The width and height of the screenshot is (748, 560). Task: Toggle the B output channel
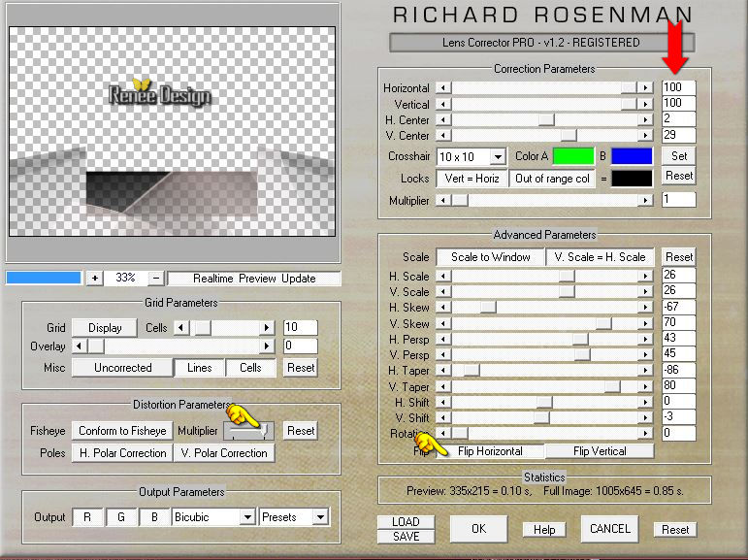154,517
